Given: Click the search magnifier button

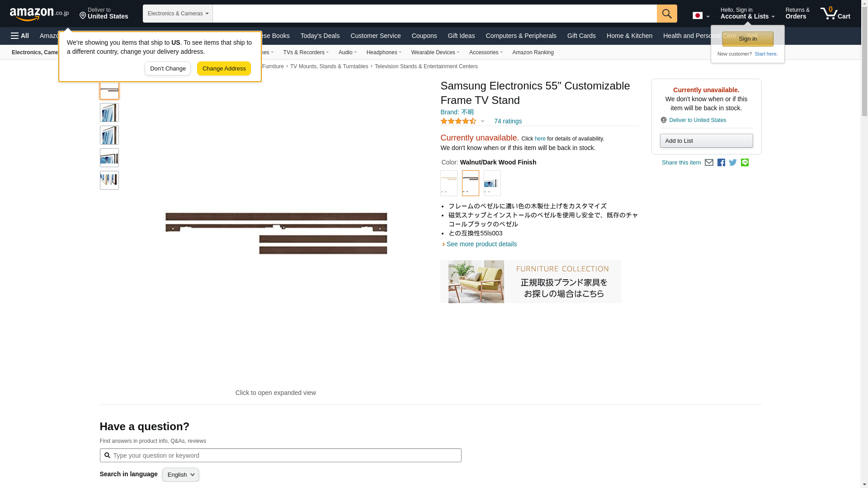Looking at the screenshot, I should (666, 14).
